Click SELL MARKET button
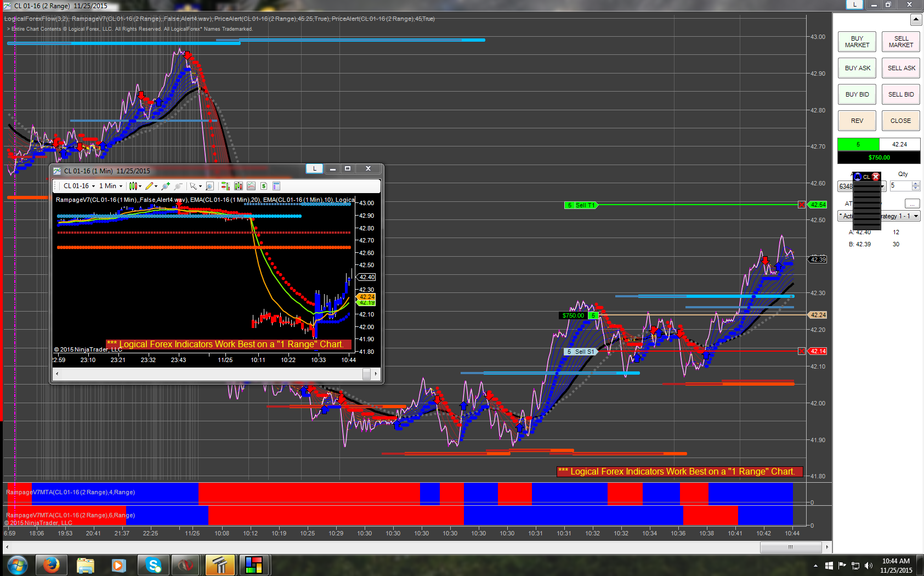 pos(901,42)
